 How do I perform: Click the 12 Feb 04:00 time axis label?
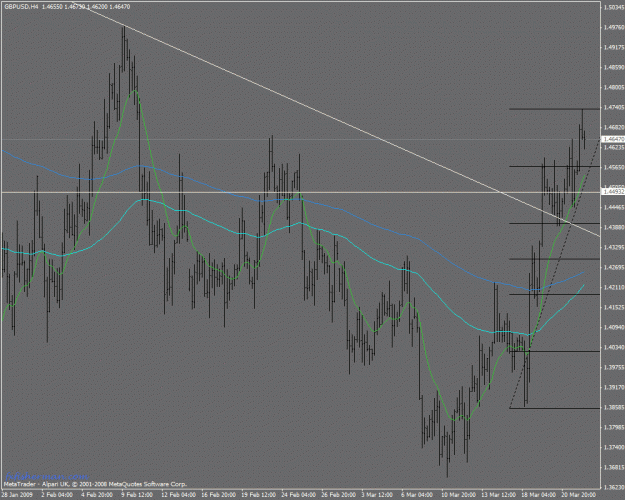click(x=179, y=495)
